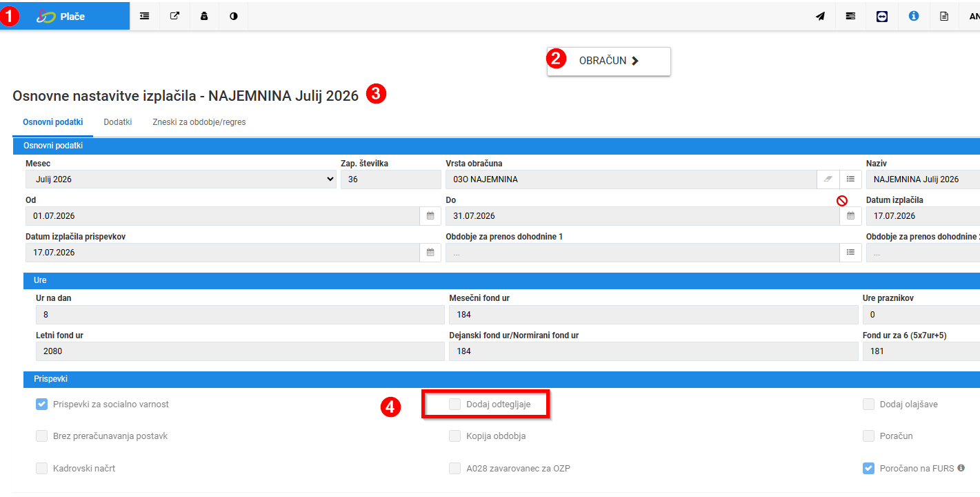The width and height of the screenshot is (980, 497).
Task: Click the Ure praznikov field showing 0
Action: tap(921, 315)
